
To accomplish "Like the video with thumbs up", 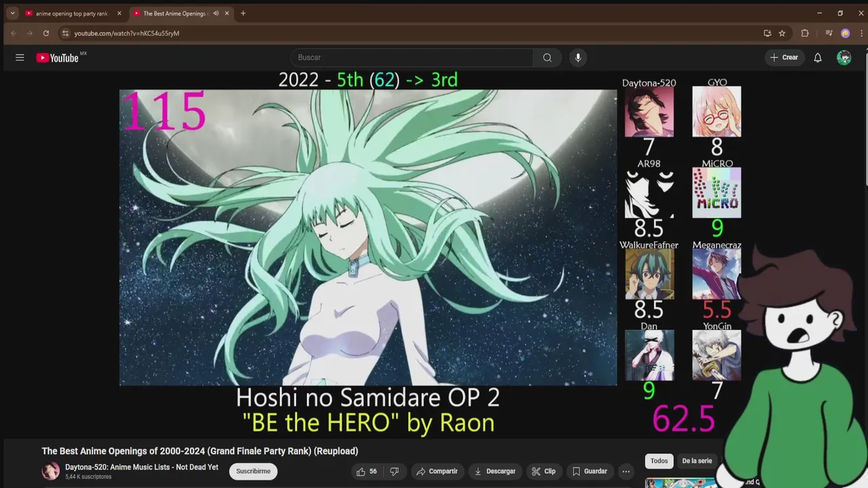I will tap(367, 471).
